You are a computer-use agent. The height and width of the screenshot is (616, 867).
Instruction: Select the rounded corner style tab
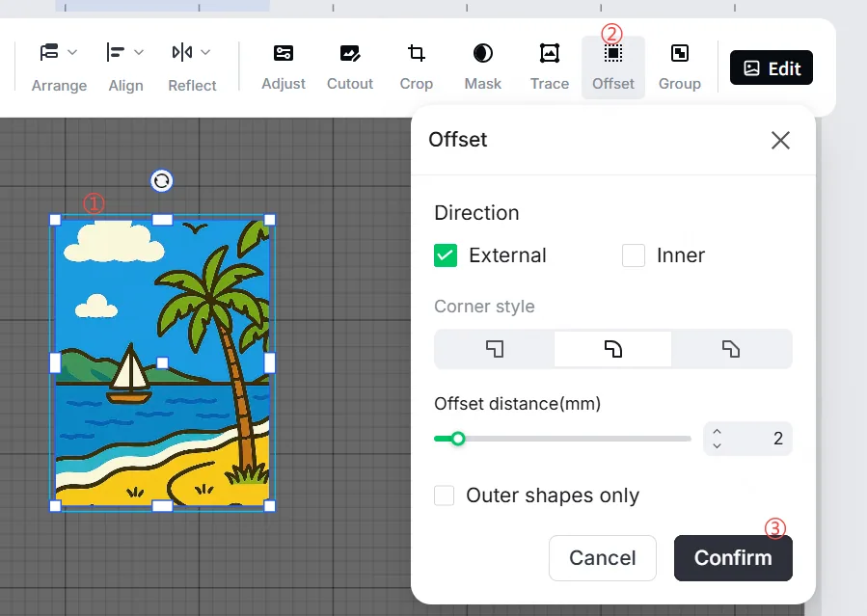tap(612, 349)
